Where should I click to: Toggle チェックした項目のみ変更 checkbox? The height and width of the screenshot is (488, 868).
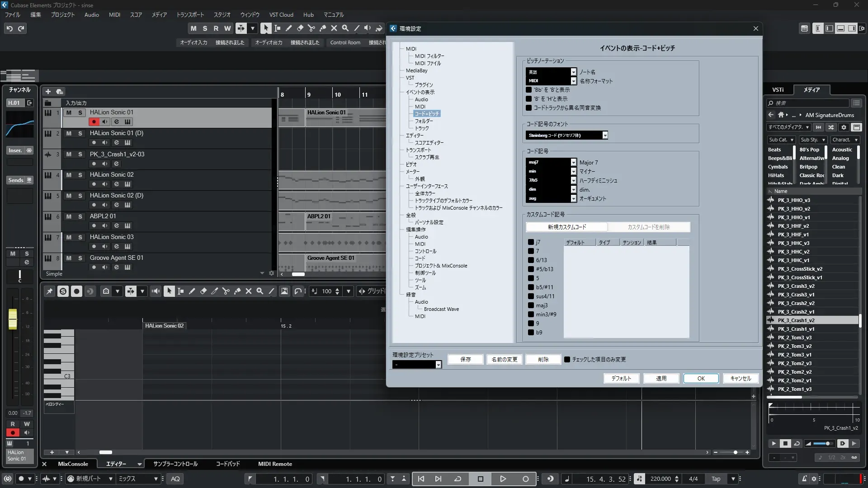tap(567, 360)
